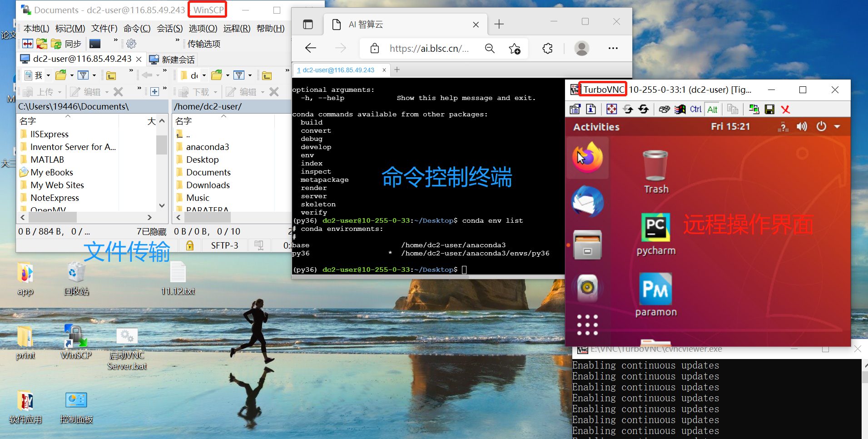Image resolution: width=868 pixels, height=439 pixels.
Task: Click TurboVNC connection info icon
Action: tap(591, 109)
